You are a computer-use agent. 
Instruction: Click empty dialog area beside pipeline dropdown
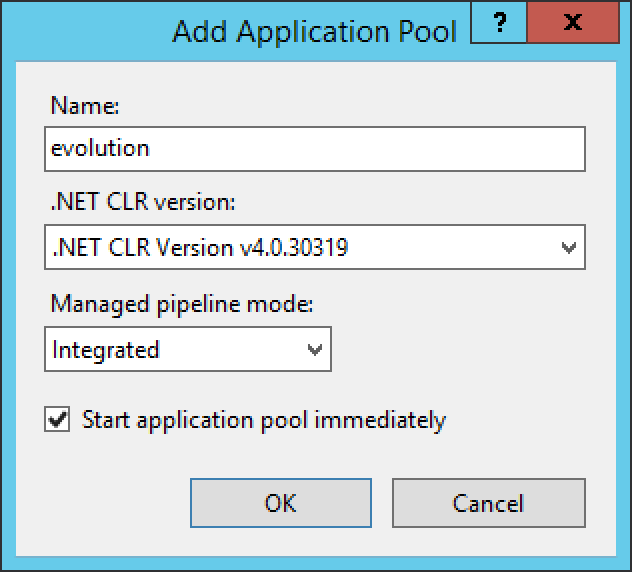[459, 349]
